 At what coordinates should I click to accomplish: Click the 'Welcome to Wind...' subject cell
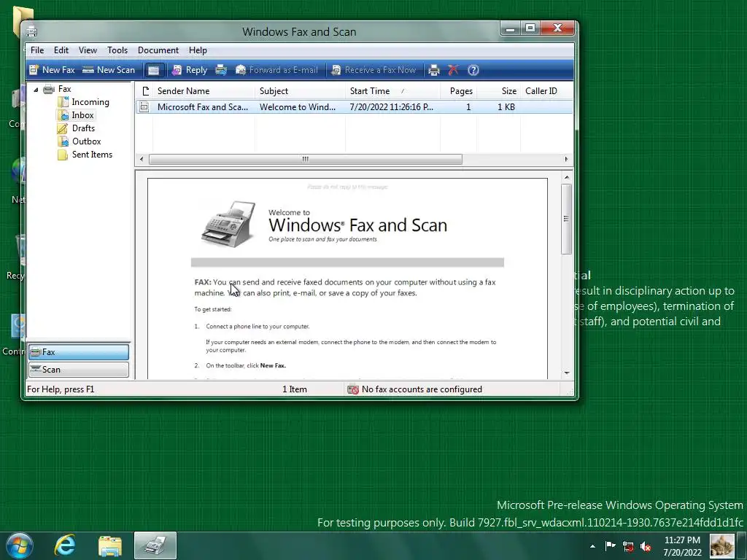pos(298,107)
